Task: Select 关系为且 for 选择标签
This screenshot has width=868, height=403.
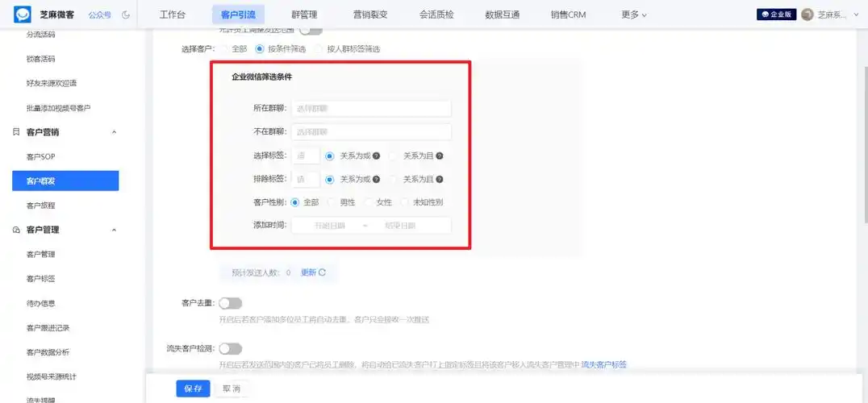Action: coord(393,156)
